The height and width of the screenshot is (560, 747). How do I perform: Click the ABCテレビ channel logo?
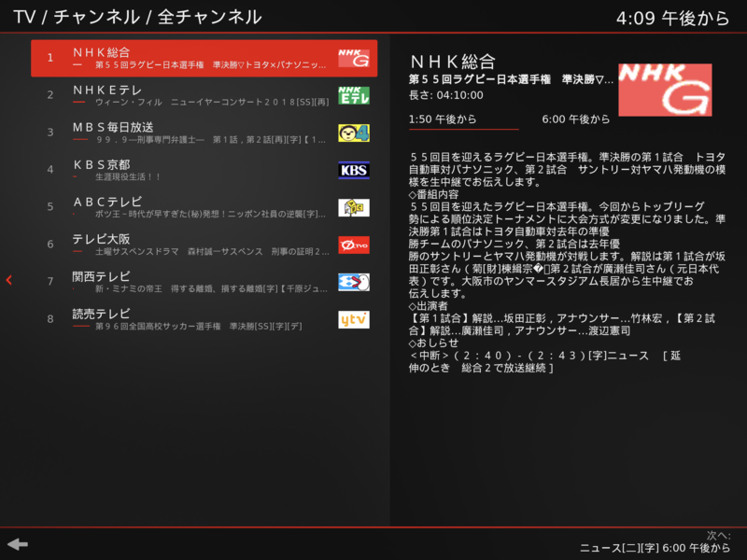click(x=354, y=207)
